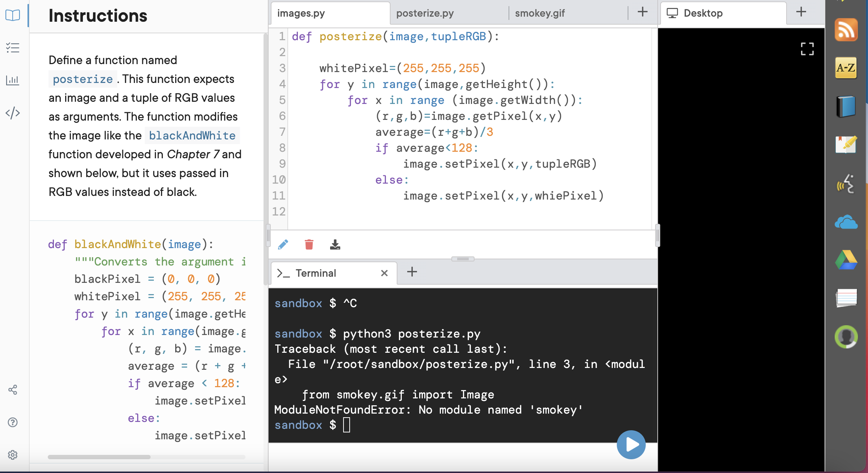Open the help question mark icon

[x=13, y=422]
